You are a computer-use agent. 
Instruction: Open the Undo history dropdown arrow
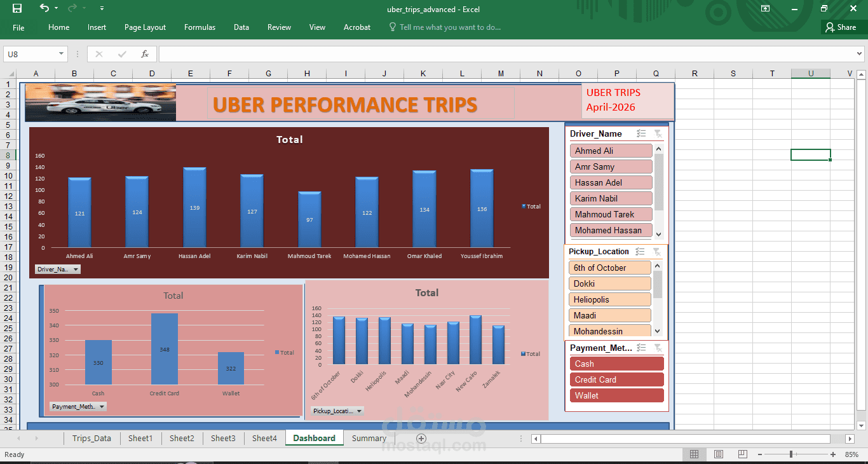point(56,9)
